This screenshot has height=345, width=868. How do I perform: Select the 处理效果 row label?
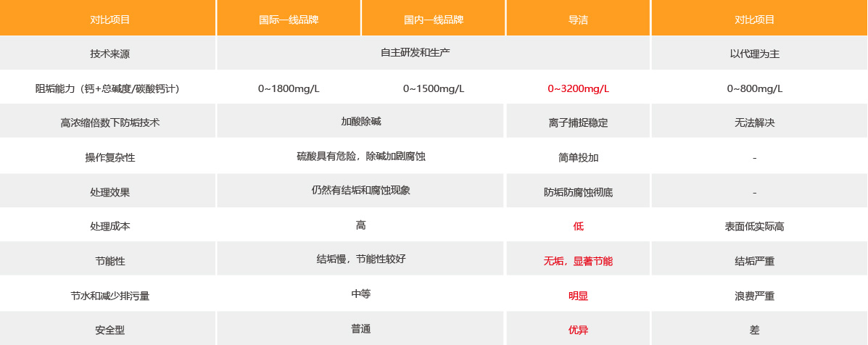[109, 192]
